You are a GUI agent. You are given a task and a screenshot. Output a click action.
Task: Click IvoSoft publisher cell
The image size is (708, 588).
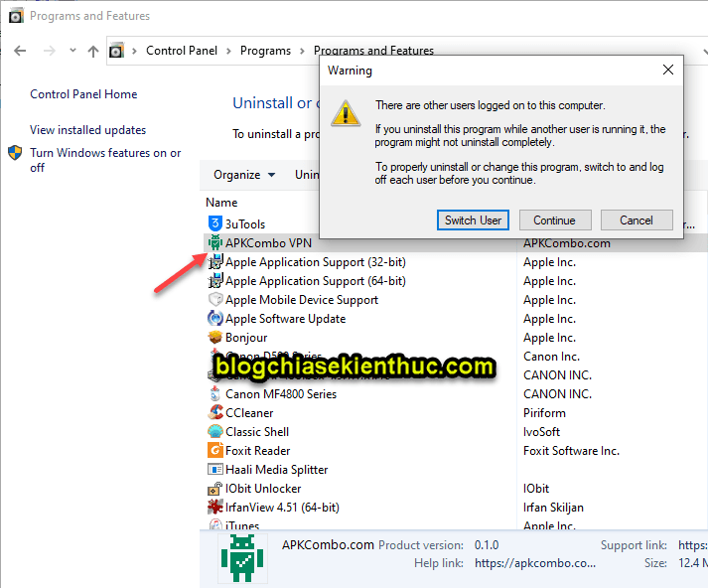pyautogui.click(x=541, y=432)
